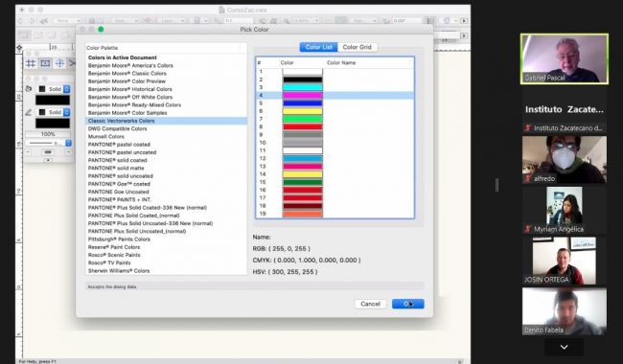
Task: Select the snap to grid icon
Action: [x=31, y=63]
